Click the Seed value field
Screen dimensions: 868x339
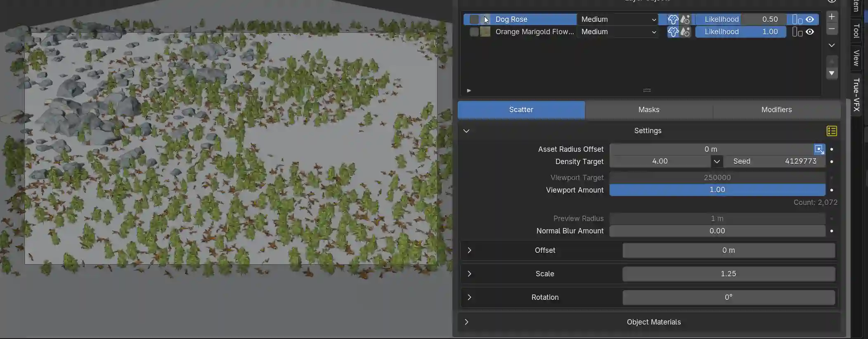(774, 162)
